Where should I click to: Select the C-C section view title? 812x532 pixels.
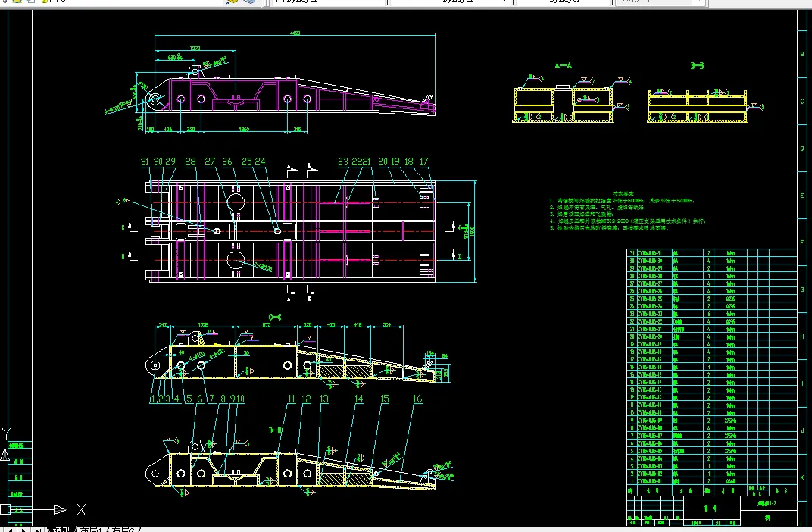275,317
